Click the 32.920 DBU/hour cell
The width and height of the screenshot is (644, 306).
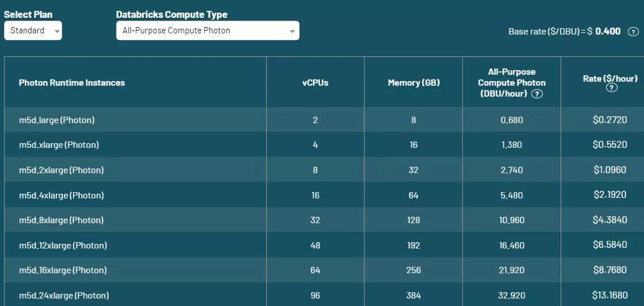click(512, 295)
